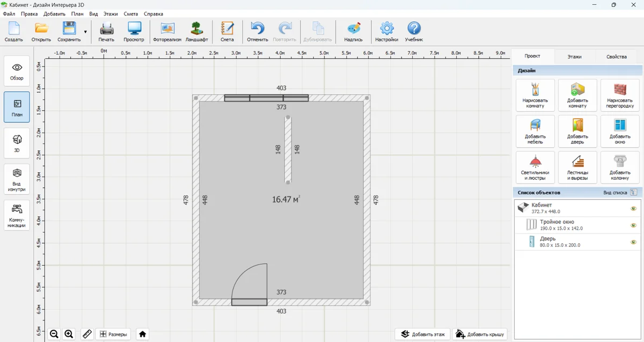Expand the Сохранить dropdown arrow

tap(85, 32)
